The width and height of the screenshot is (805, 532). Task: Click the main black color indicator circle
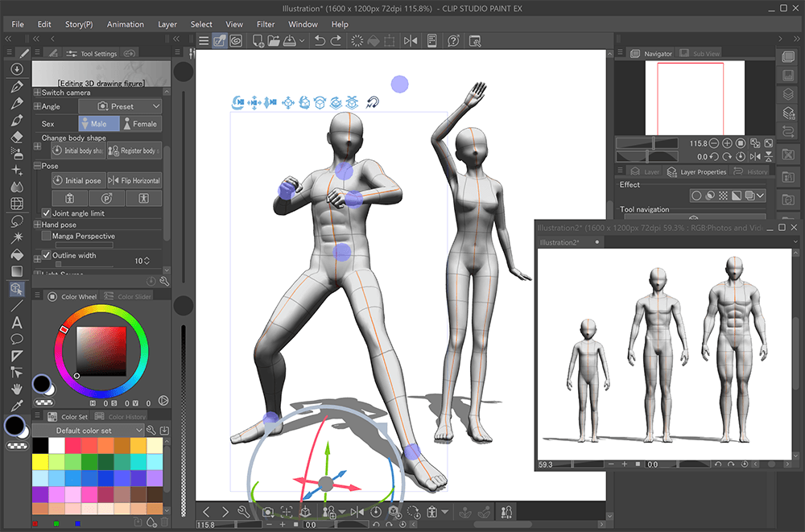coord(14,426)
